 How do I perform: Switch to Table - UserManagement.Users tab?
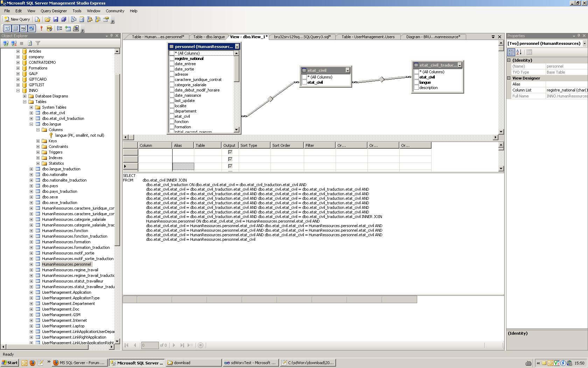click(368, 37)
